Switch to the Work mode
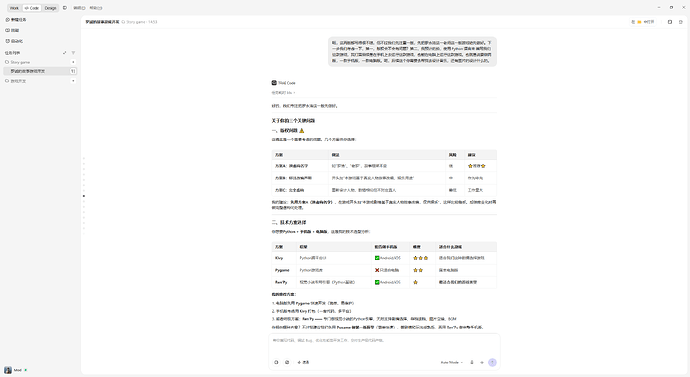Image resolution: width=690 pixels, height=377 pixels. click(14, 8)
